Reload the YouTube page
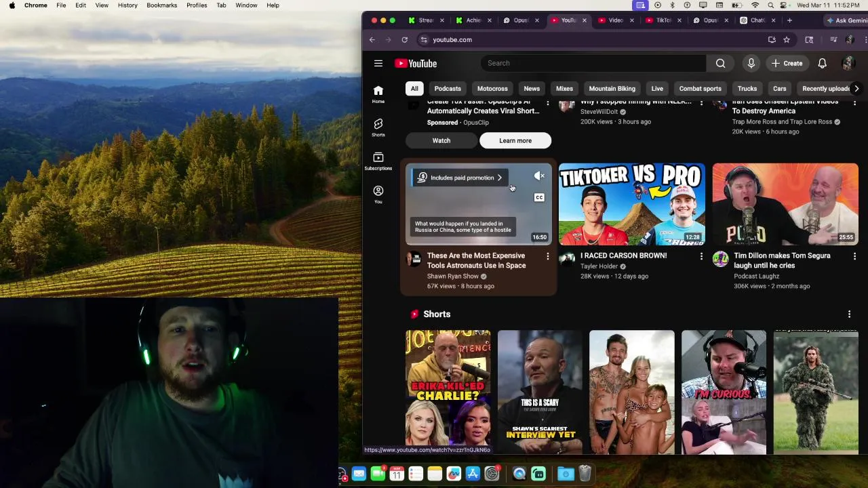Viewport: 868px width, 488px height. tap(404, 40)
